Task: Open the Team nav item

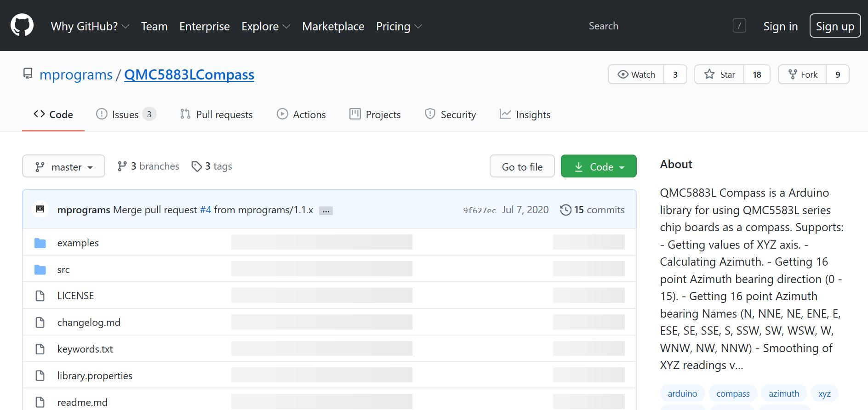Action: (x=154, y=26)
